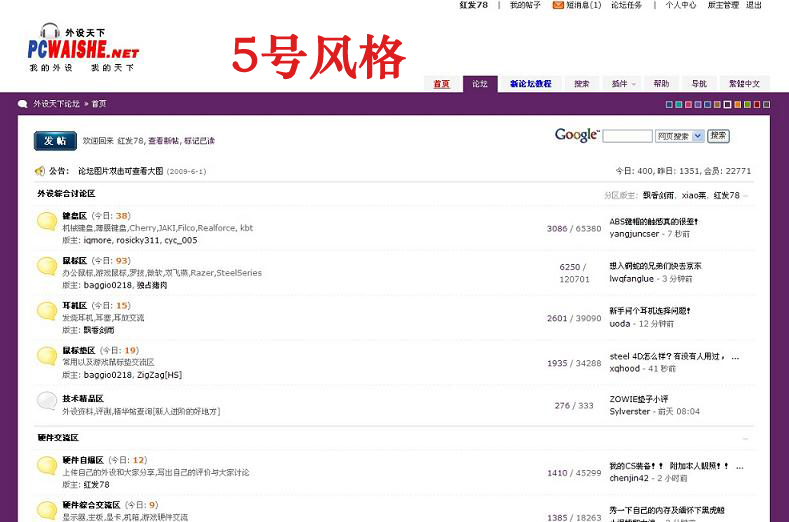Switch to the 论坛 navigation tab
789x522 pixels.
pos(479,84)
